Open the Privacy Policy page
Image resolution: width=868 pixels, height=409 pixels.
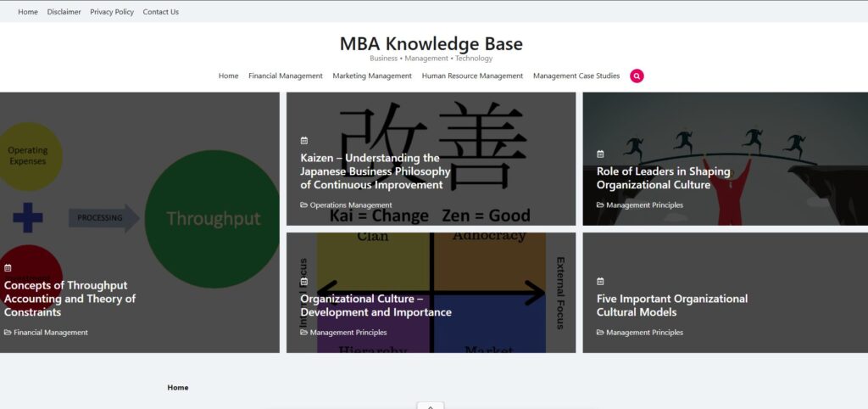pyautogui.click(x=112, y=12)
